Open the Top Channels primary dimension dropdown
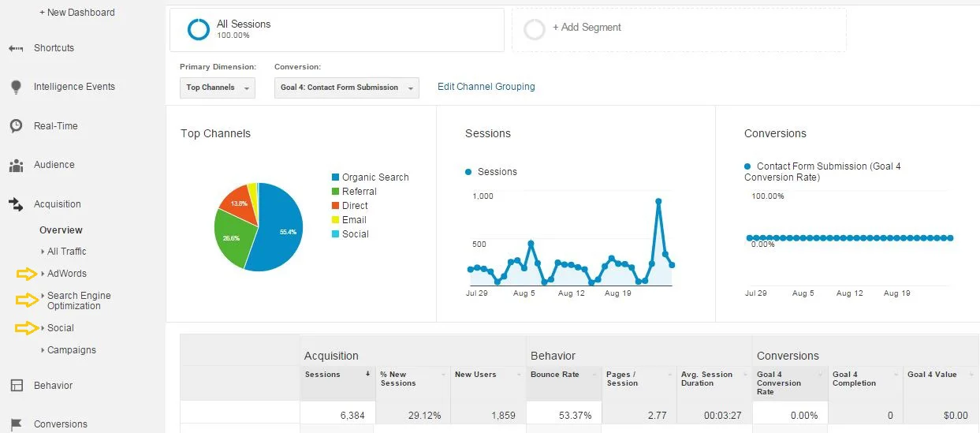Image resolution: width=980 pixels, height=433 pixels. coord(217,88)
